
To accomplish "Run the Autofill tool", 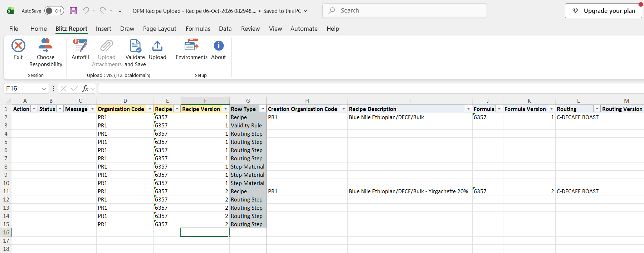I will (x=80, y=49).
